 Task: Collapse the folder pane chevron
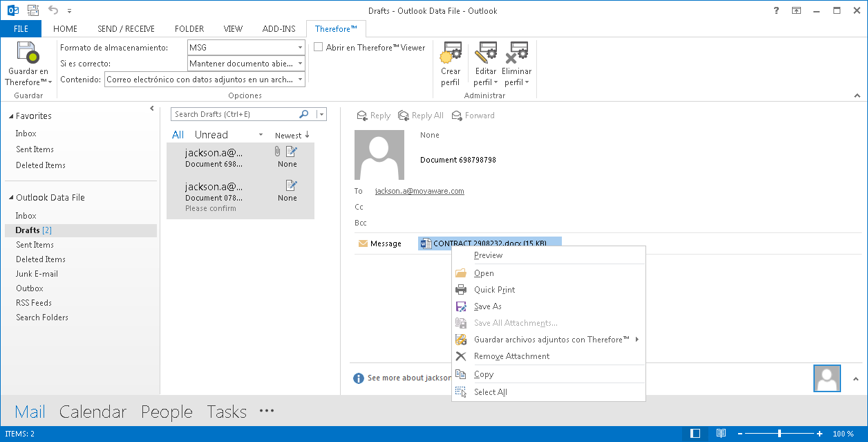tap(152, 109)
